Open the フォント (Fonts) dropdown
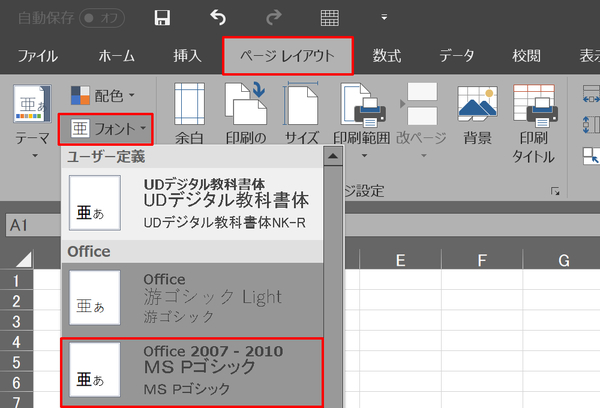 (x=105, y=128)
